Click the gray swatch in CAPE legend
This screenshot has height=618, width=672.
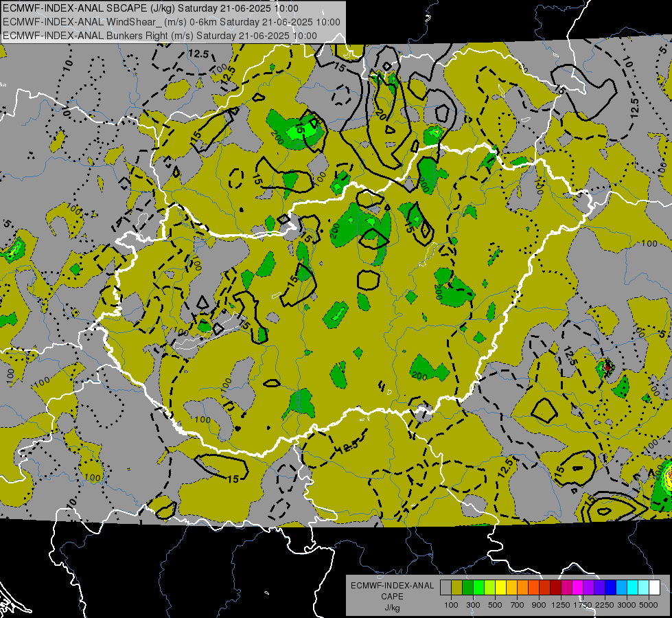click(445, 588)
